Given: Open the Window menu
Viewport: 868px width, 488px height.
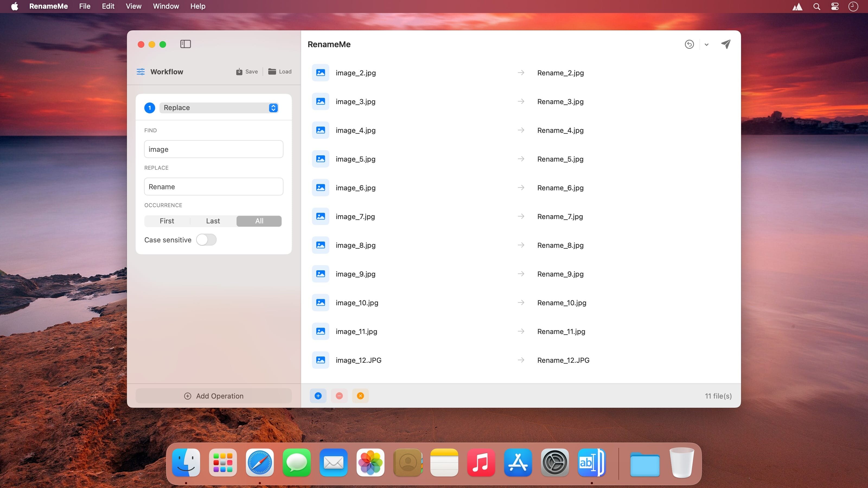Looking at the screenshot, I should [166, 6].
